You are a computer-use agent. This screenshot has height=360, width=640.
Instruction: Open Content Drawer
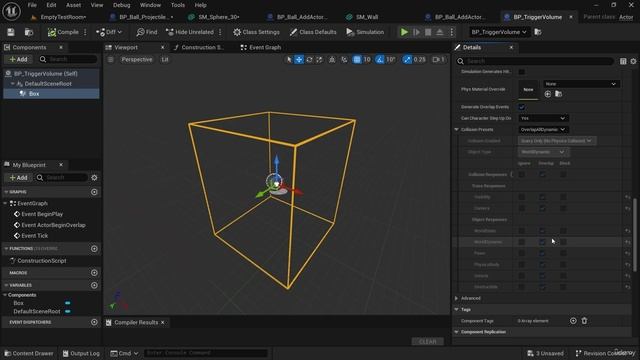pos(29,353)
